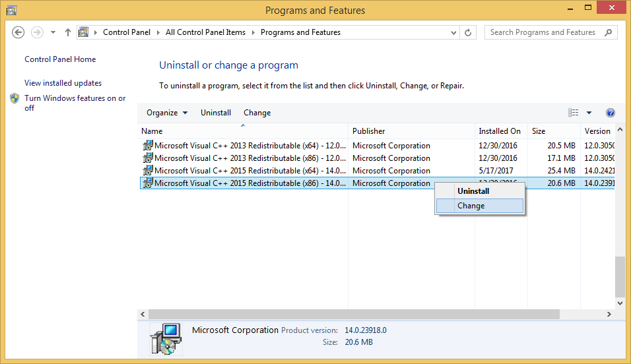Viewport: 631px width, 364px height.
Task: Click the search magnifier icon
Action: [608, 32]
